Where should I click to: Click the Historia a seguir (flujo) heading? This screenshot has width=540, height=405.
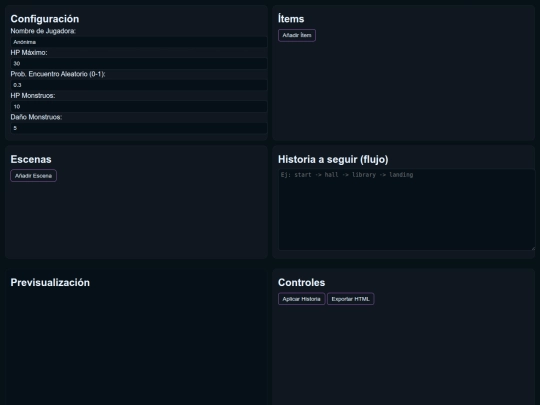tap(333, 159)
